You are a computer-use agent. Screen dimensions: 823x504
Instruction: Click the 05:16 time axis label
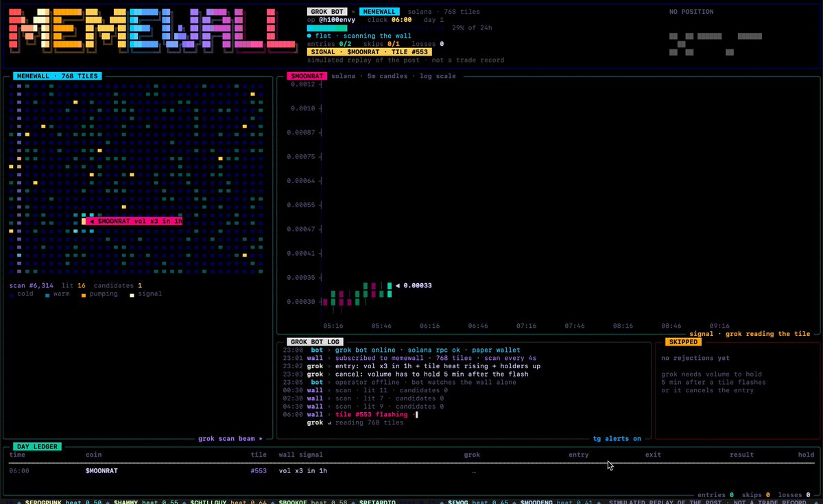[x=333, y=326]
